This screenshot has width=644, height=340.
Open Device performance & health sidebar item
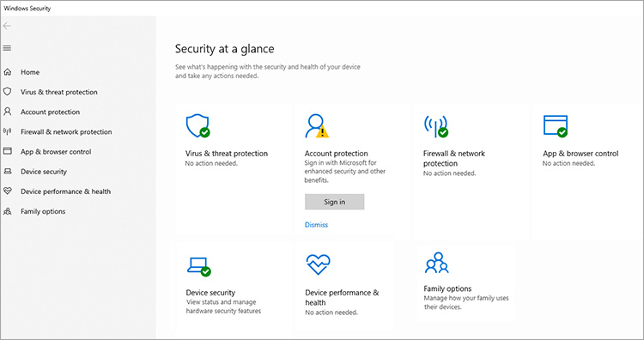click(x=66, y=191)
